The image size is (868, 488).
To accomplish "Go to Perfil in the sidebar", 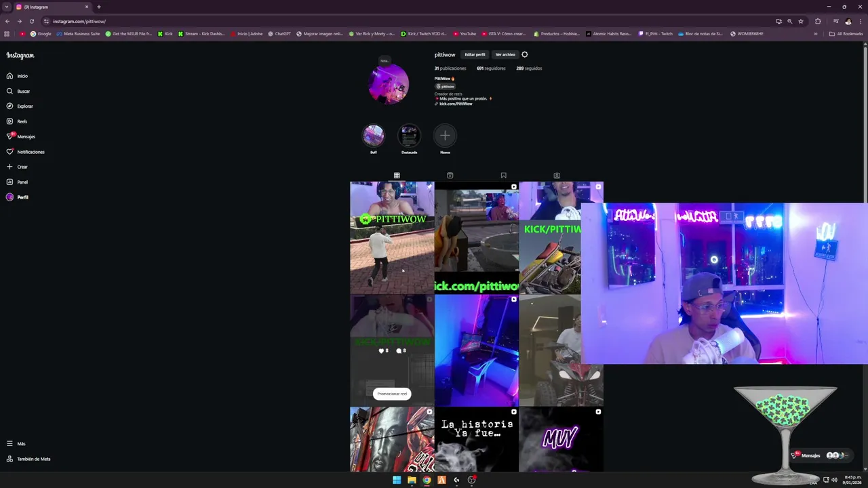I will 18,197.
